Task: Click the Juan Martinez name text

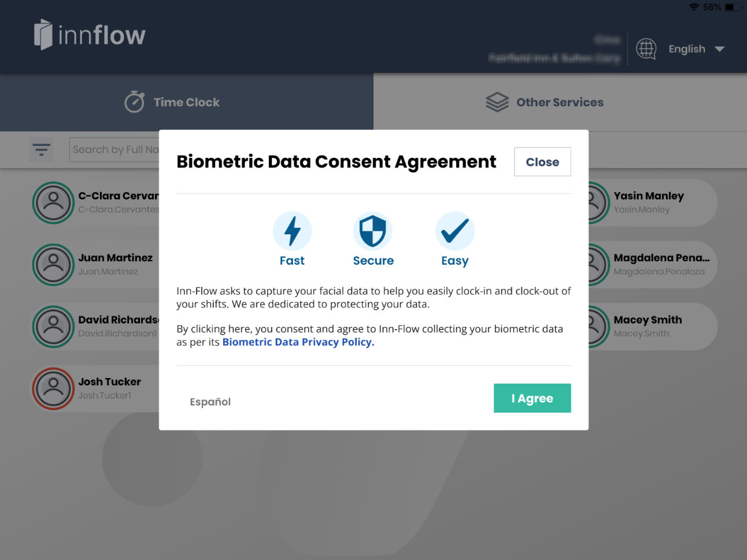Action: pos(116,258)
